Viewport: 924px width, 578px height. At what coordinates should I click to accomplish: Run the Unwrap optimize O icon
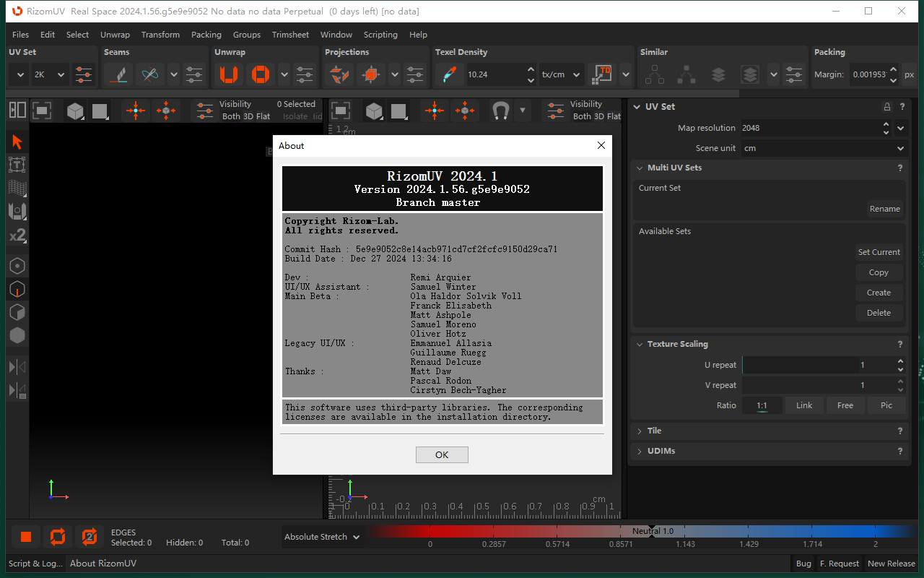[x=261, y=74]
